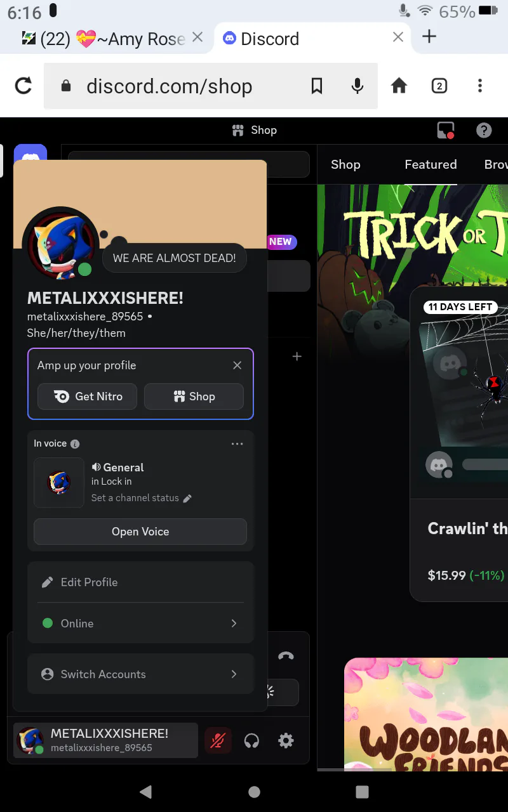The height and width of the screenshot is (812, 508).
Task: Edit channel status with the pencil icon
Action: pos(187,499)
